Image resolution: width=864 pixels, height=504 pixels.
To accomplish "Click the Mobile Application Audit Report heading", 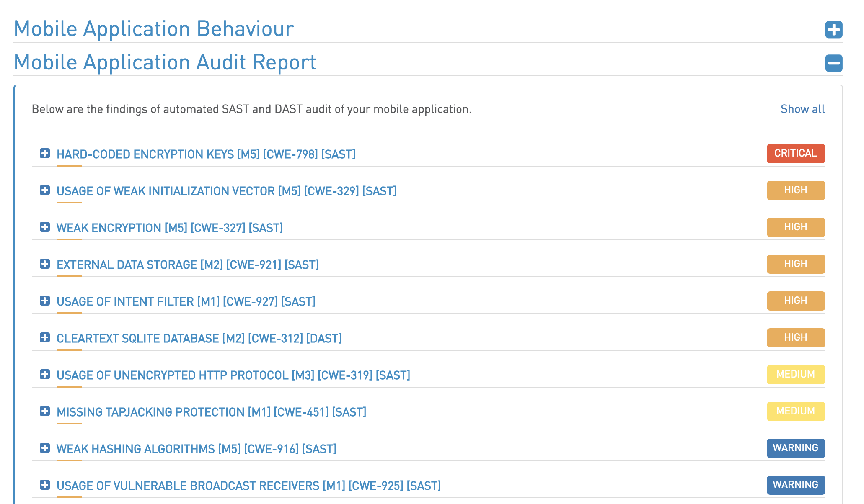I will pos(165,62).
